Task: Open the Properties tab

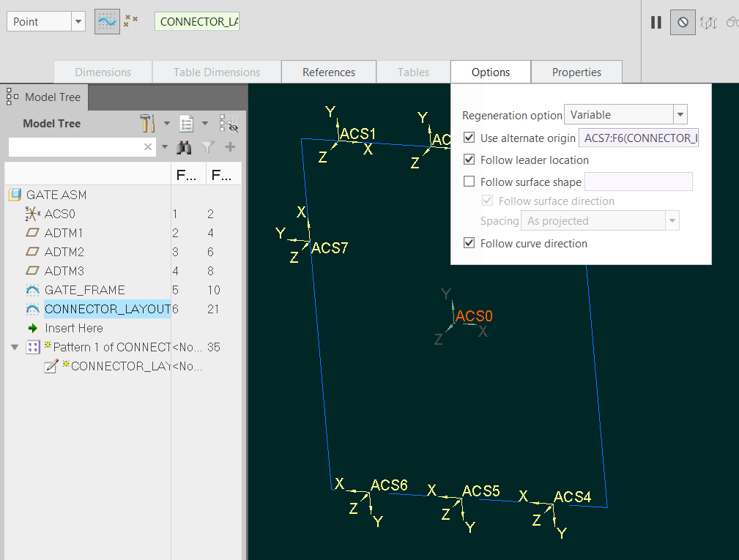Action: point(576,72)
